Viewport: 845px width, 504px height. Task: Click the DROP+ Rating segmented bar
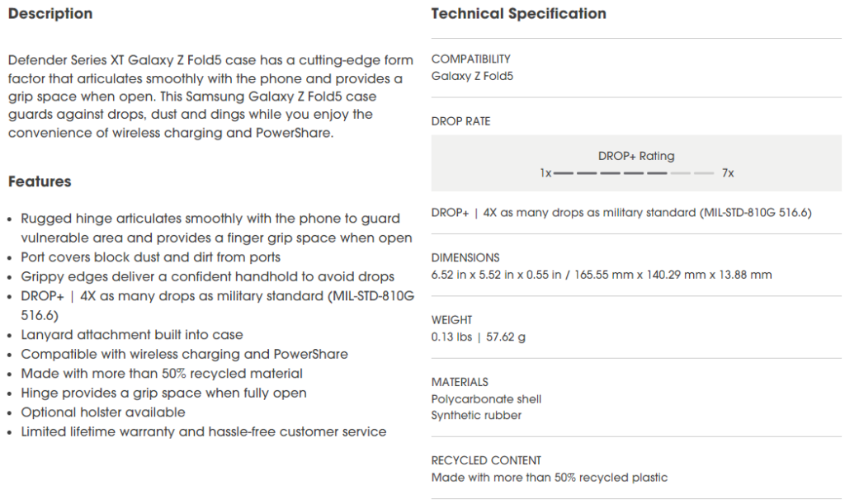[633, 174]
